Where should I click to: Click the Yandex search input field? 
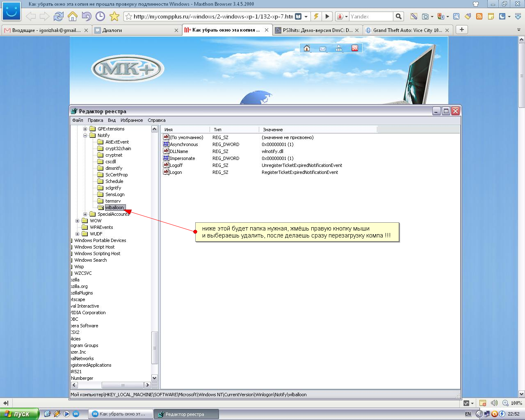(371, 16)
